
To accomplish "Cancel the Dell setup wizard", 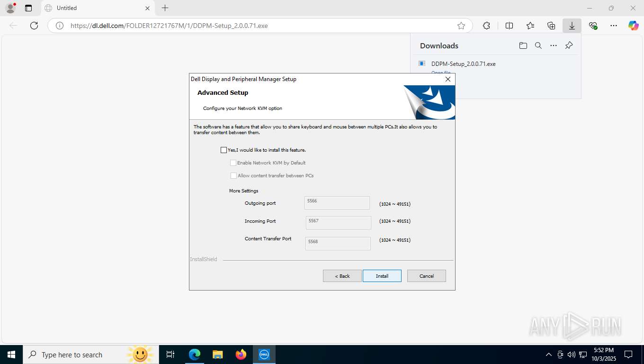I will pyautogui.click(x=426, y=276).
